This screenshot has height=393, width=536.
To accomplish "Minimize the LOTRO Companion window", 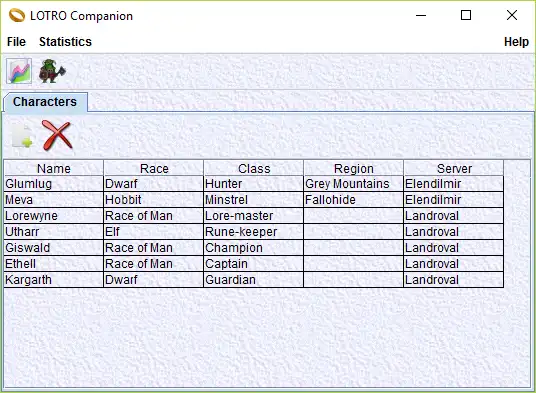I will pos(421,15).
